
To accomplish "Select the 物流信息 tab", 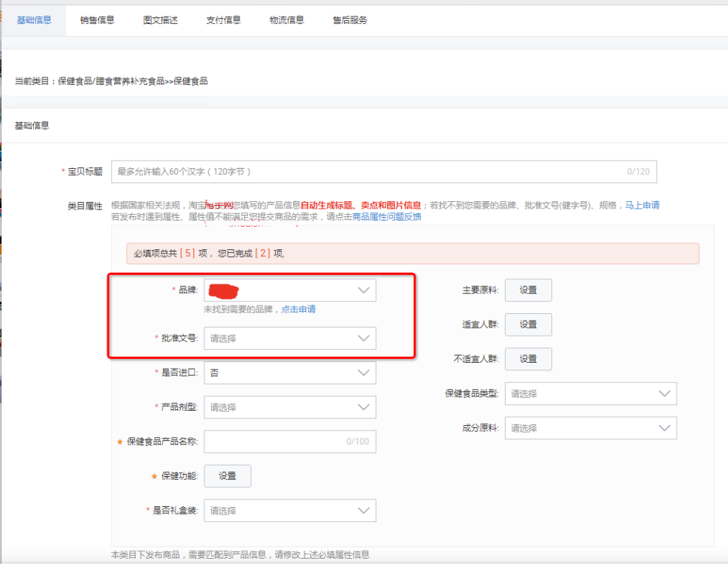I will (286, 20).
